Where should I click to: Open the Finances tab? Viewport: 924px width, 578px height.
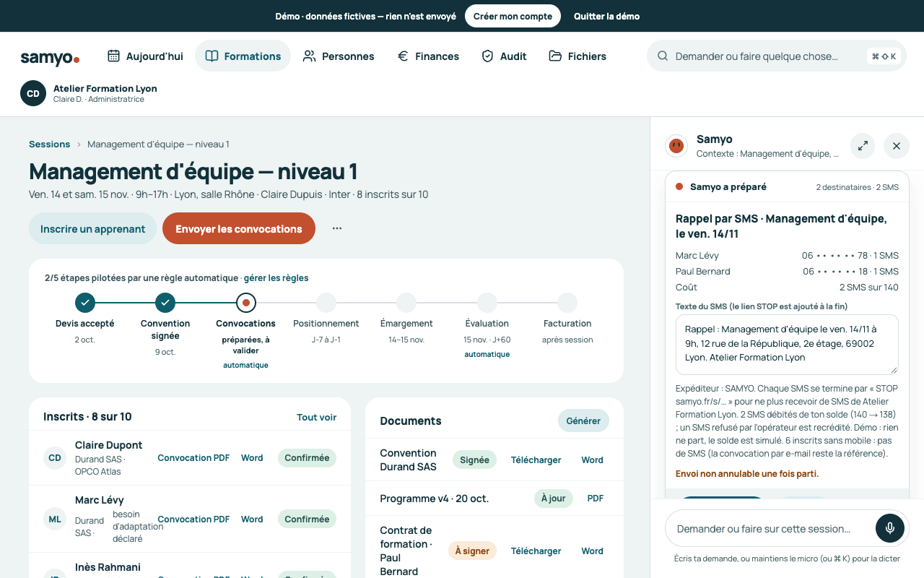(428, 56)
